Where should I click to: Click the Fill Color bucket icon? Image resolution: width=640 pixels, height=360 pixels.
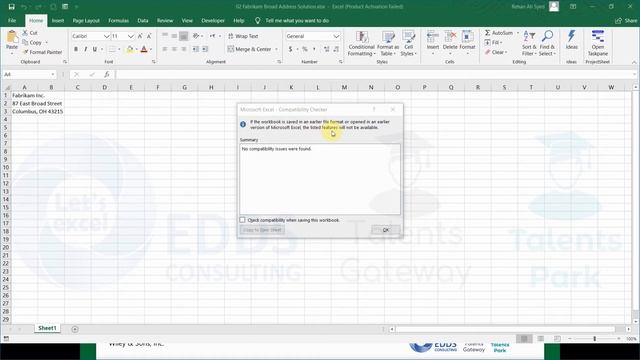point(130,49)
